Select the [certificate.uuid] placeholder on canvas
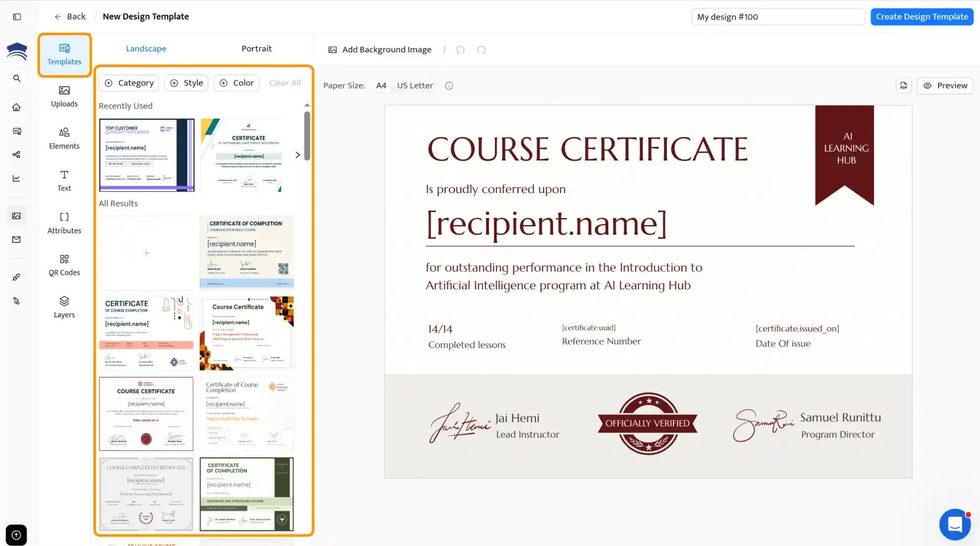Image resolution: width=980 pixels, height=546 pixels. pos(588,328)
